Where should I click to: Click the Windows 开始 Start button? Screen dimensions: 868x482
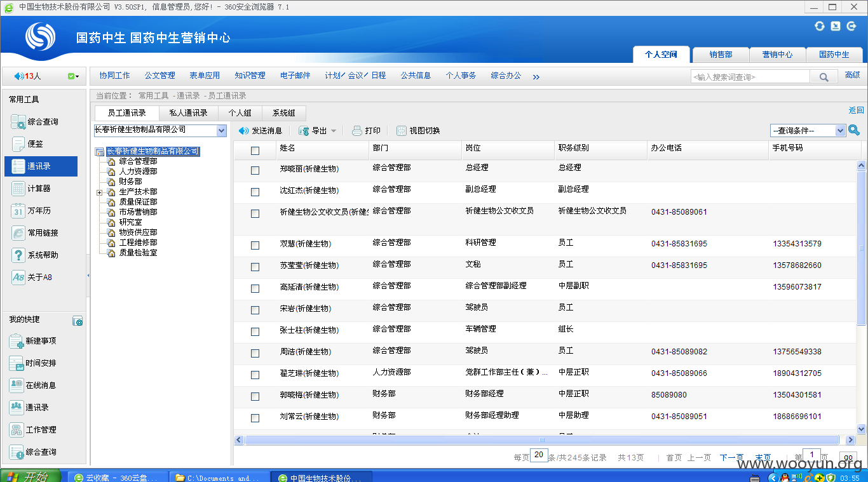pos(31,477)
